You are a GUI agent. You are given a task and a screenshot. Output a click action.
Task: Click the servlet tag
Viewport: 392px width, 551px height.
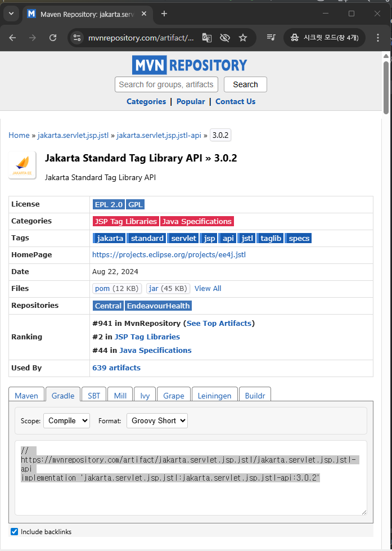coord(183,238)
